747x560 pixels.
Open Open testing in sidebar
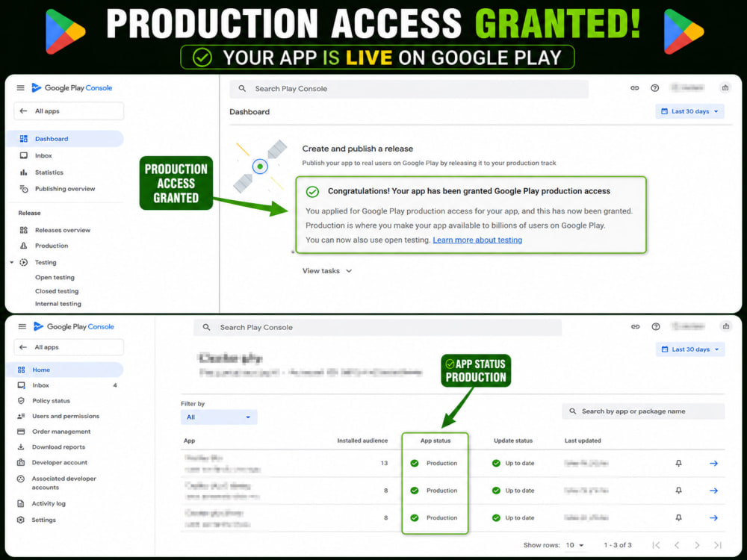55,277
